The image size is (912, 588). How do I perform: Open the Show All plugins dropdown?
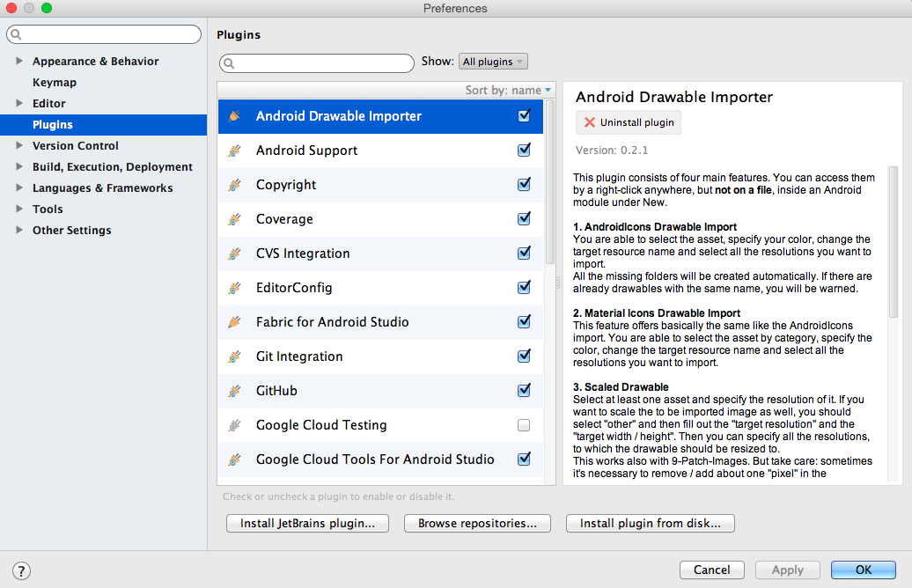pos(492,61)
